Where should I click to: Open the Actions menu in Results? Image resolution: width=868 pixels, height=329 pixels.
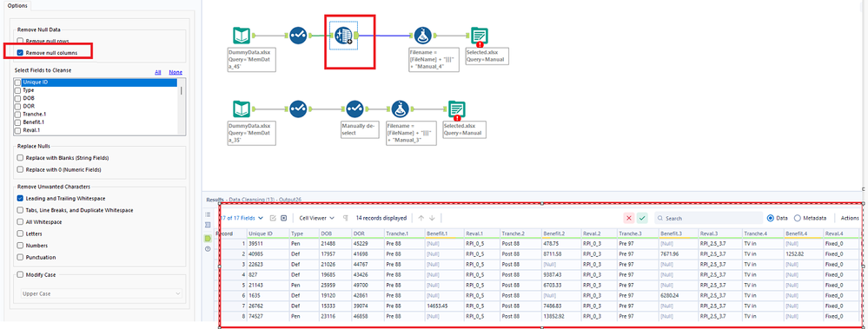[x=850, y=219]
